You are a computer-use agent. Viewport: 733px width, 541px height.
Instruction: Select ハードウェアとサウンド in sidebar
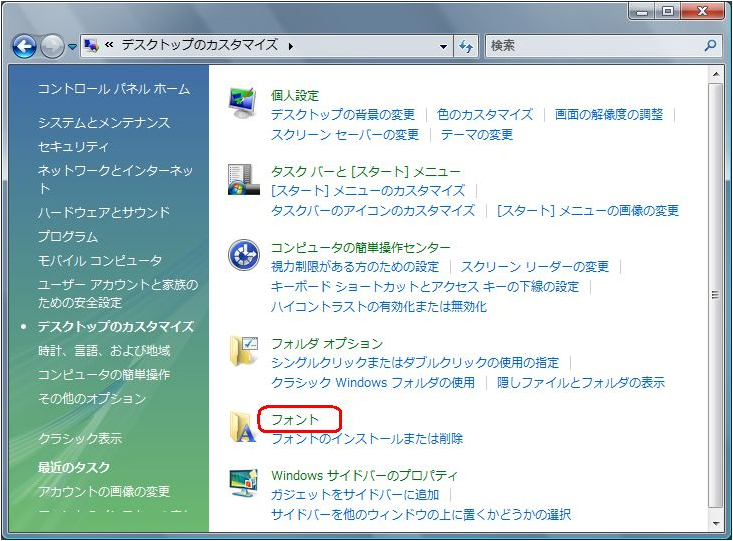click(x=104, y=212)
